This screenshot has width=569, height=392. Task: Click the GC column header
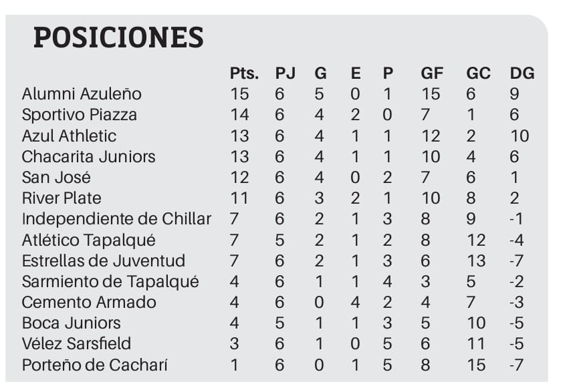tap(478, 73)
